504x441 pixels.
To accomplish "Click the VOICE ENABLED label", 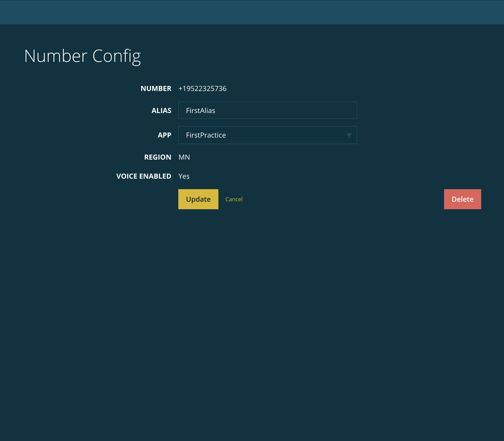I will (x=144, y=176).
